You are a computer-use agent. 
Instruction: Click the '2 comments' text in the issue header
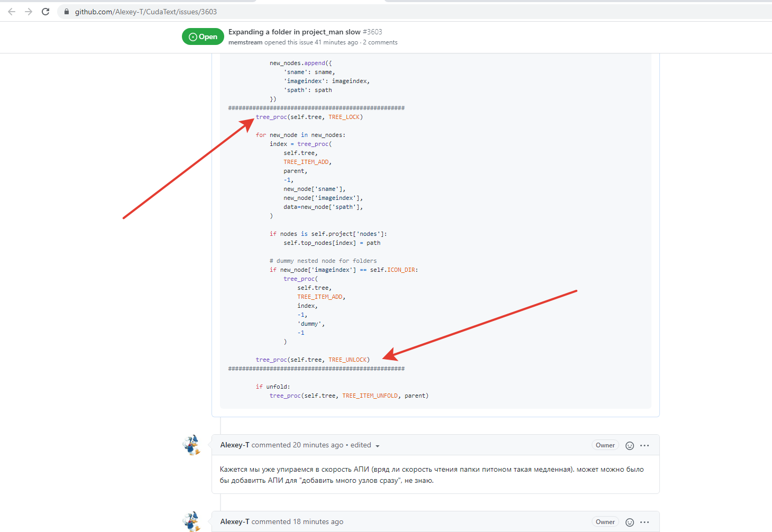(380, 42)
